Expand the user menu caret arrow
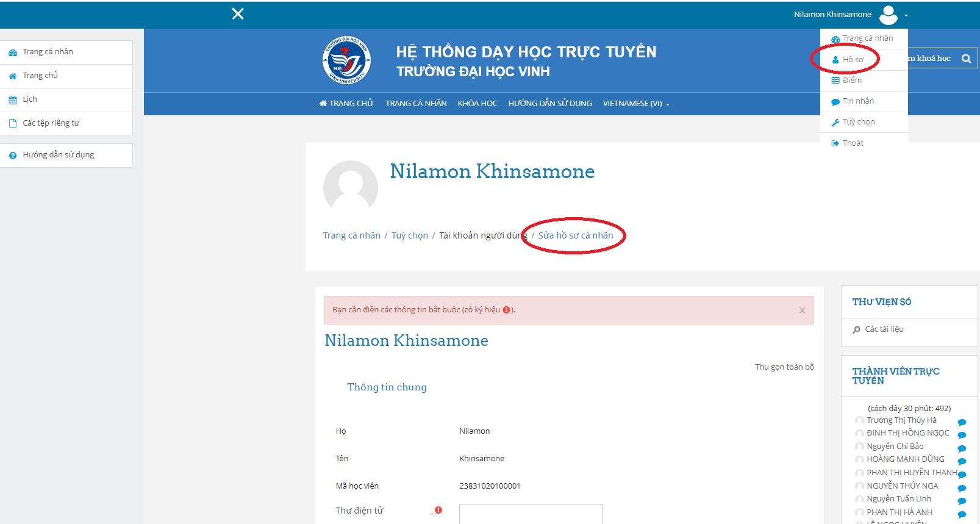 point(906,15)
